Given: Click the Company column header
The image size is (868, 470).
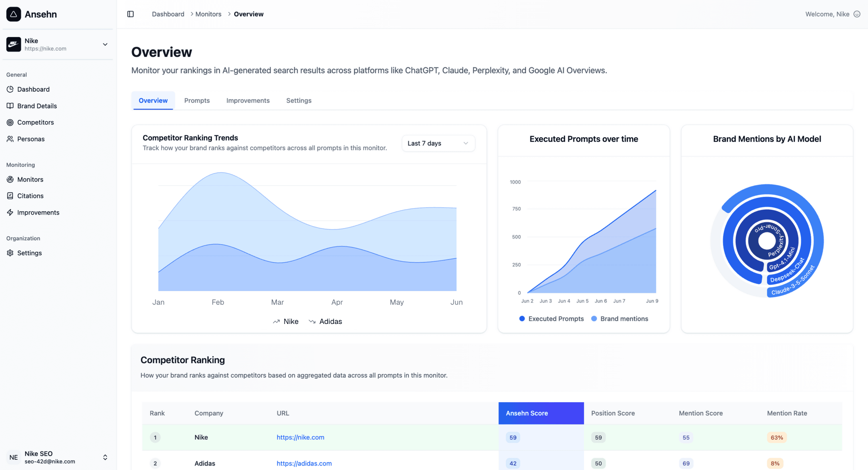Looking at the screenshot, I should pyautogui.click(x=209, y=413).
